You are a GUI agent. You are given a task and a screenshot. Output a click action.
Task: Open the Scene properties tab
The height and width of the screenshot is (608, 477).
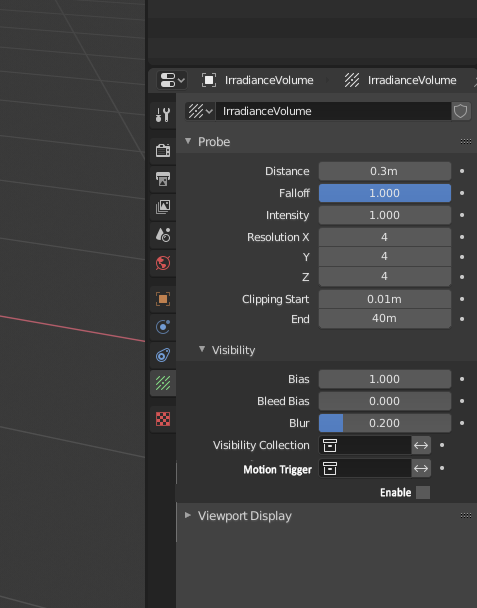[x=163, y=235]
